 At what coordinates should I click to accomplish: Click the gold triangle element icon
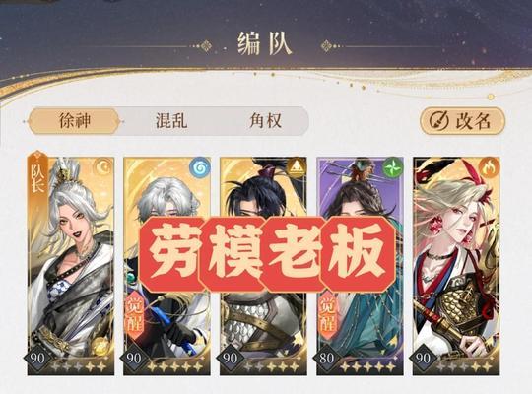296,167
